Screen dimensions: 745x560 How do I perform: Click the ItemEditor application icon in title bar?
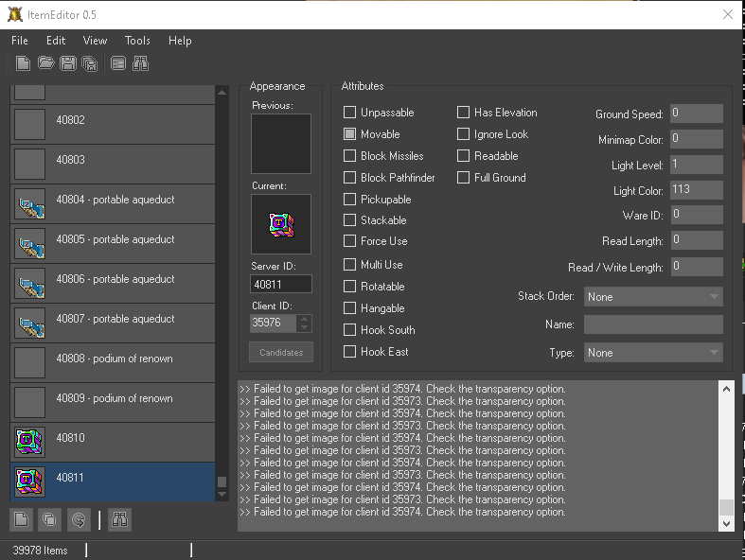click(15, 15)
